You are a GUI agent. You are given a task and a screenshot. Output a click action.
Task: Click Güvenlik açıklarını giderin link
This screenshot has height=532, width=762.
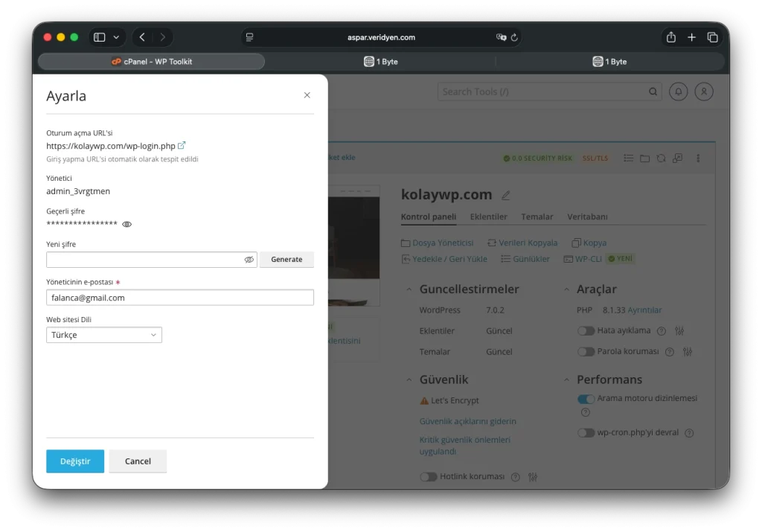click(467, 421)
